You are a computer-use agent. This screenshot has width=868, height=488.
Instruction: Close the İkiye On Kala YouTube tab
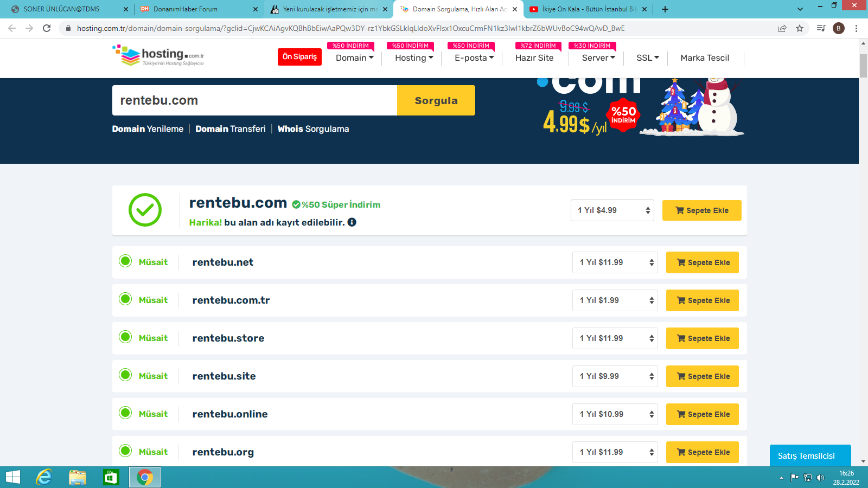(644, 9)
